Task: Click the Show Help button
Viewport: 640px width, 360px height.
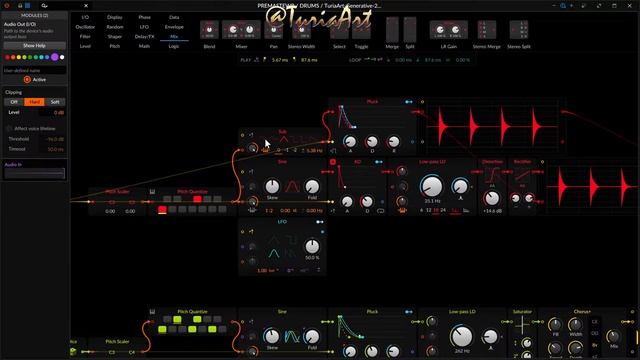Action: [34, 46]
